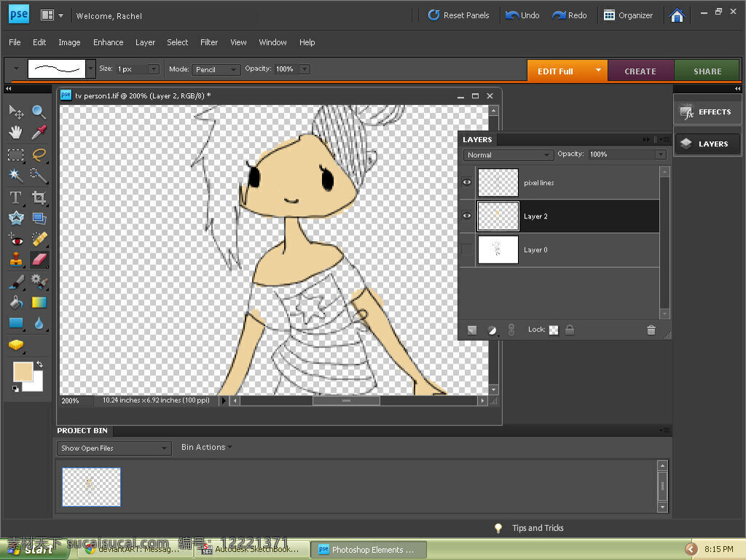Delete layer using the trash icon
Screen dimensions: 746x560
[x=651, y=330]
